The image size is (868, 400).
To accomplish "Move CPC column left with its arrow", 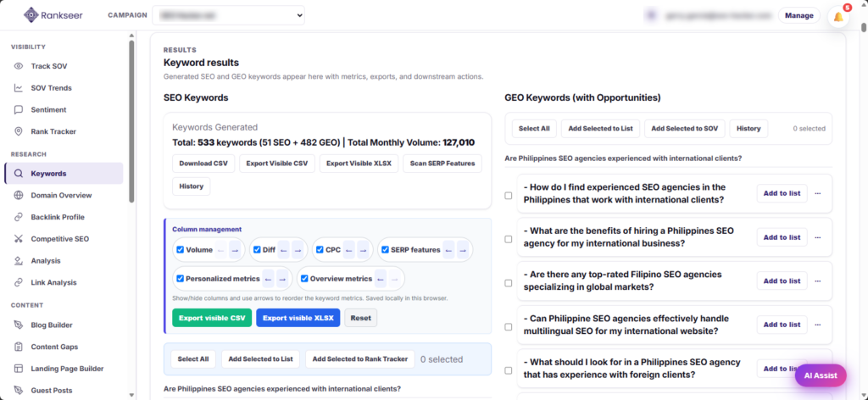I will pyautogui.click(x=348, y=250).
